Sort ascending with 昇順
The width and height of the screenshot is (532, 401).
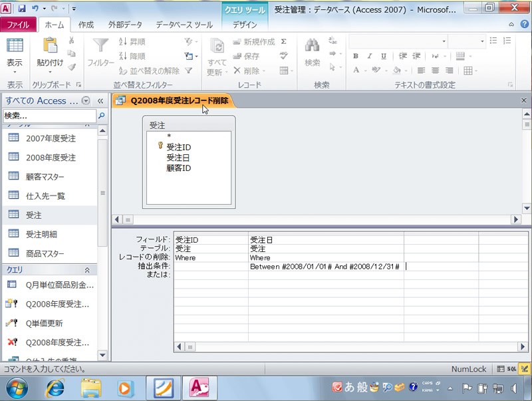pos(132,42)
